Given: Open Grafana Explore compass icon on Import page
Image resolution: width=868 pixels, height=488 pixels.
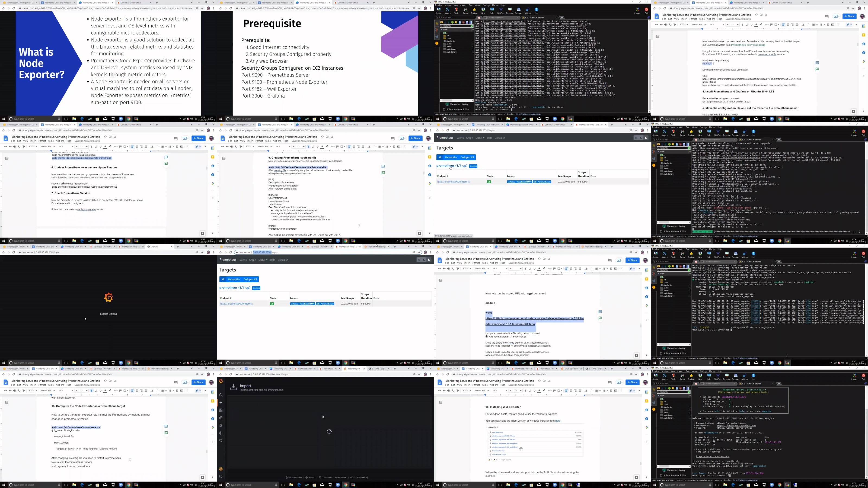Looking at the screenshot, I should [221, 418].
